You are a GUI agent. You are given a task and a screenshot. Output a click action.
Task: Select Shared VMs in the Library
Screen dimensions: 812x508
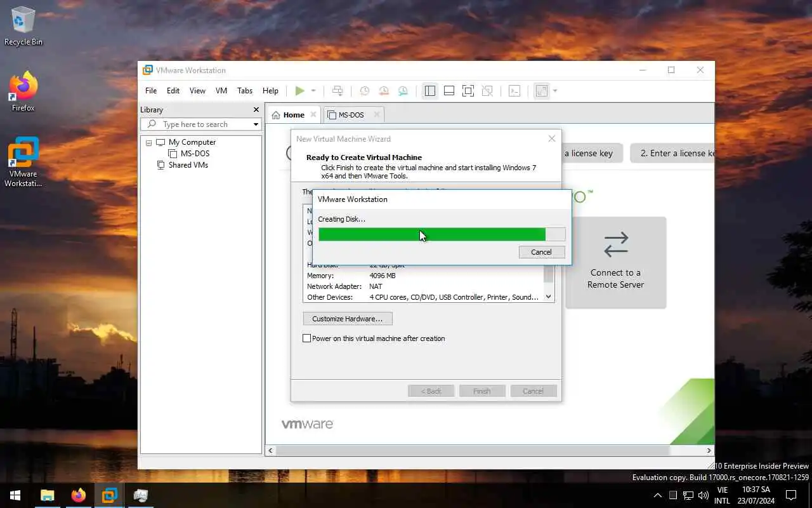click(188, 165)
